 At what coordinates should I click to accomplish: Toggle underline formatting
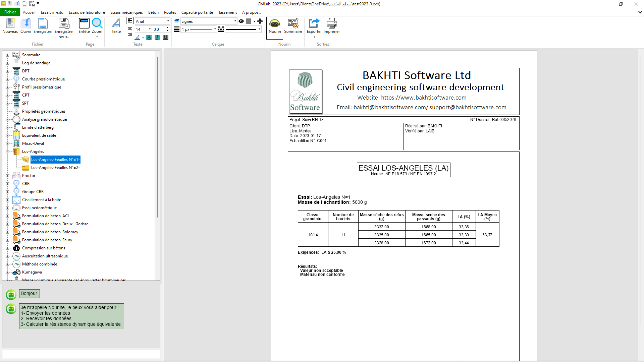(x=166, y=38)
